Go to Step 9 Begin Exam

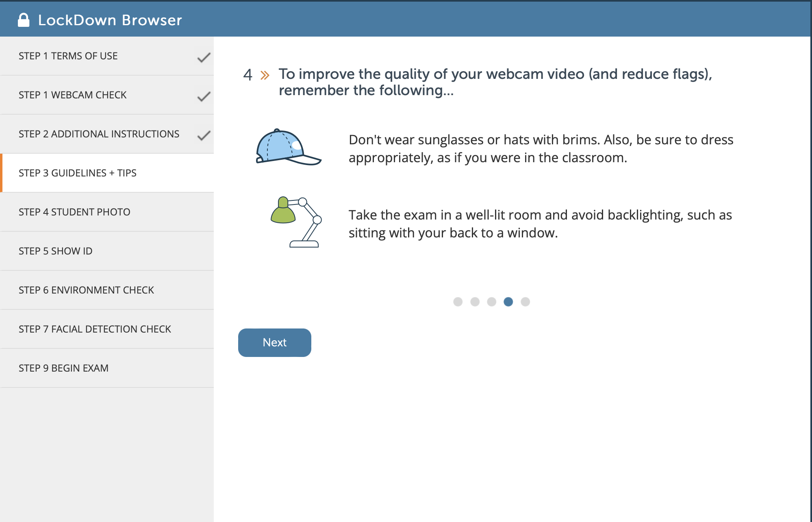tap(107, 368)
